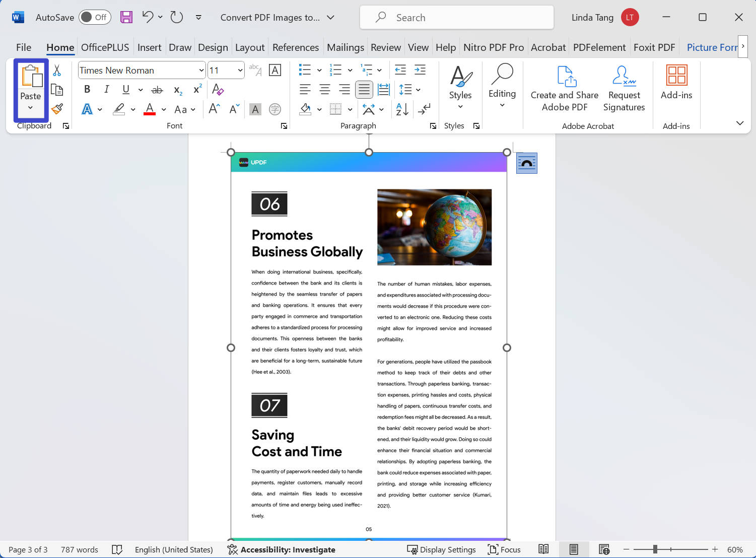Open the Layout Options icon beside image
The height and width of the screenshot is (558, 756).
[526, 163]
